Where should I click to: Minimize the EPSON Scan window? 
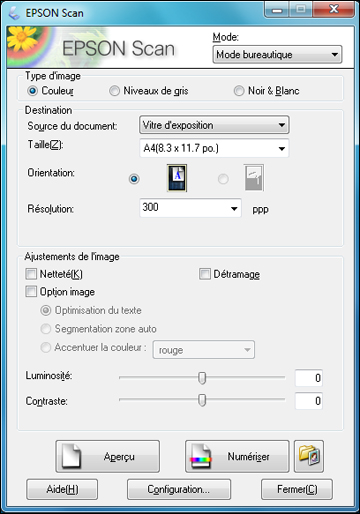[x=276, y=9]
